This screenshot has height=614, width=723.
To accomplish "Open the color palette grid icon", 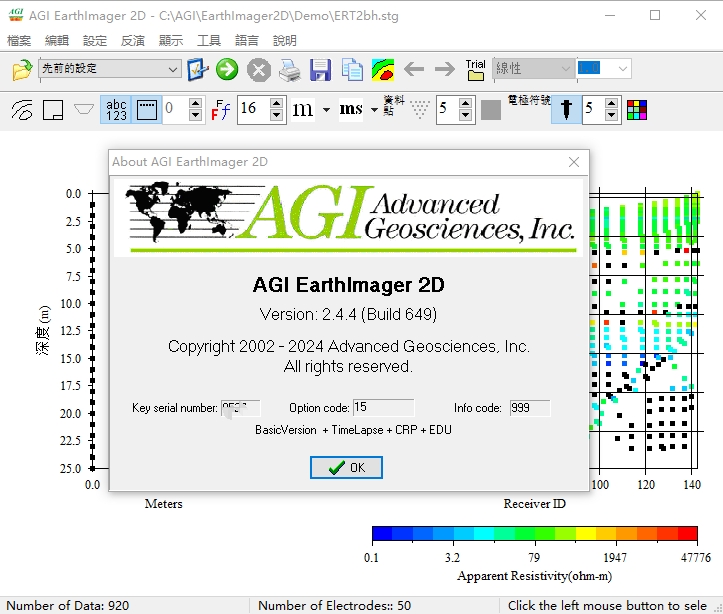I will pyautogui.click(x=637, y=110).
